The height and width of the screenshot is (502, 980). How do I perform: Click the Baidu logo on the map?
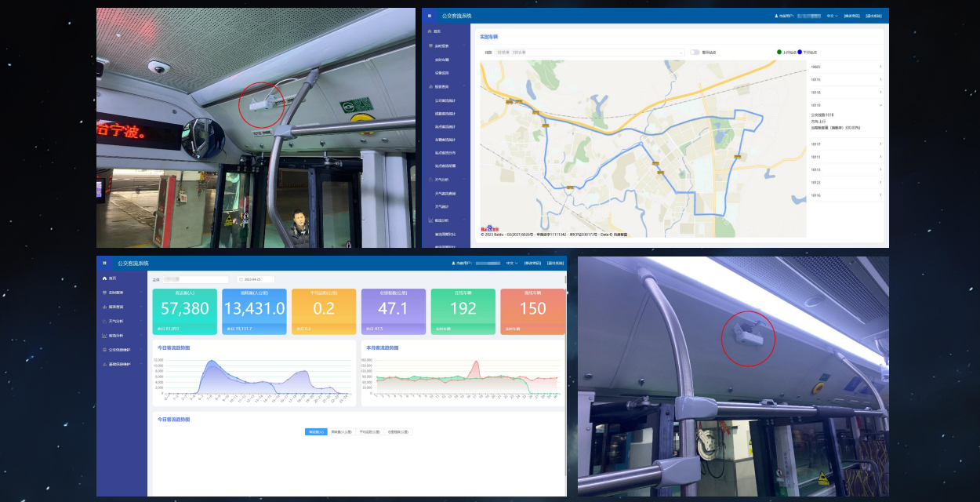490,229
